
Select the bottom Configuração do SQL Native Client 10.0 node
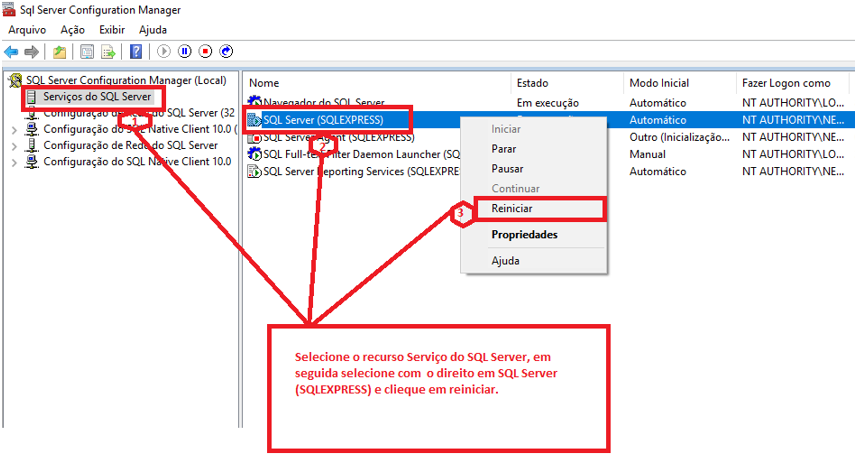[137, 162]
